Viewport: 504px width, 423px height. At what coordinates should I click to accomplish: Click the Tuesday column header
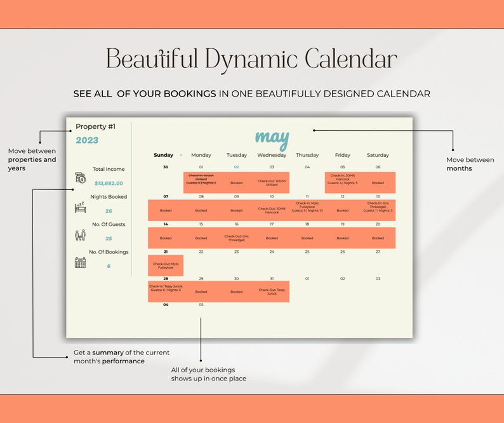point(237,155)
